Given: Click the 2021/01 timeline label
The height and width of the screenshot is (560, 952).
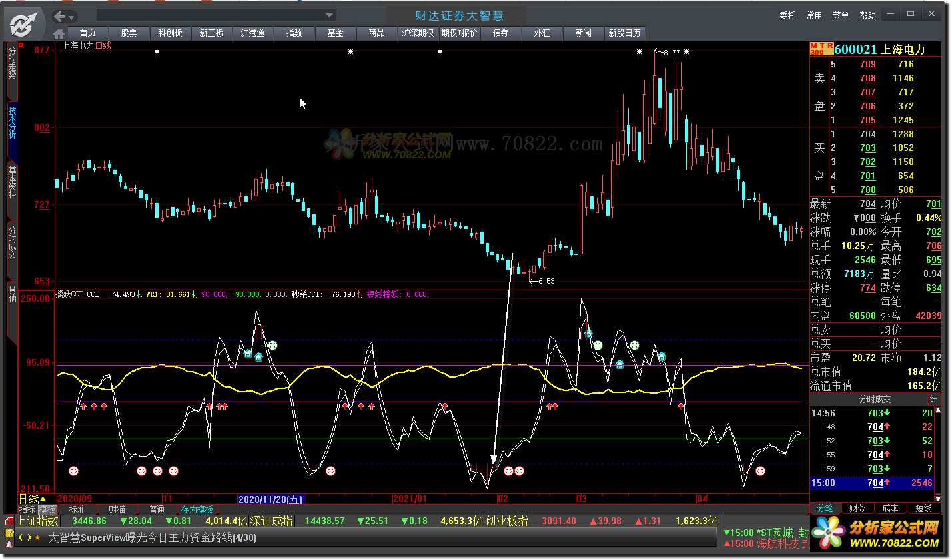Looking at the screenshot, I should (410, 499).
